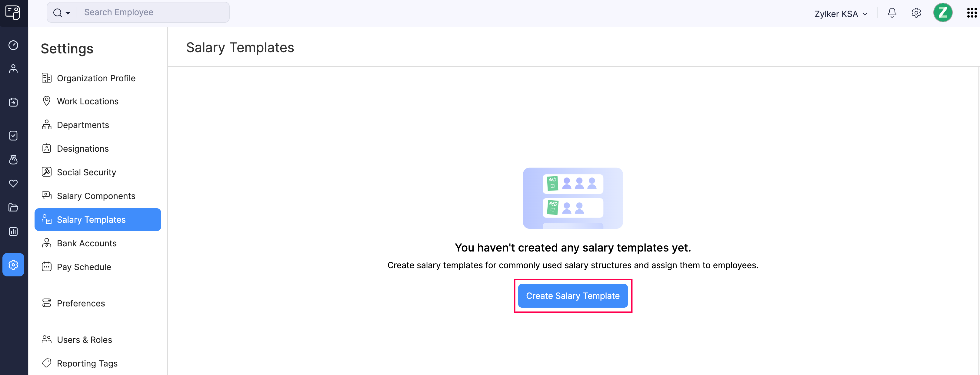Viewport: 980px width, 375px height.
Task: Switch to the Salary Components section
Action: tap(96, 196)
